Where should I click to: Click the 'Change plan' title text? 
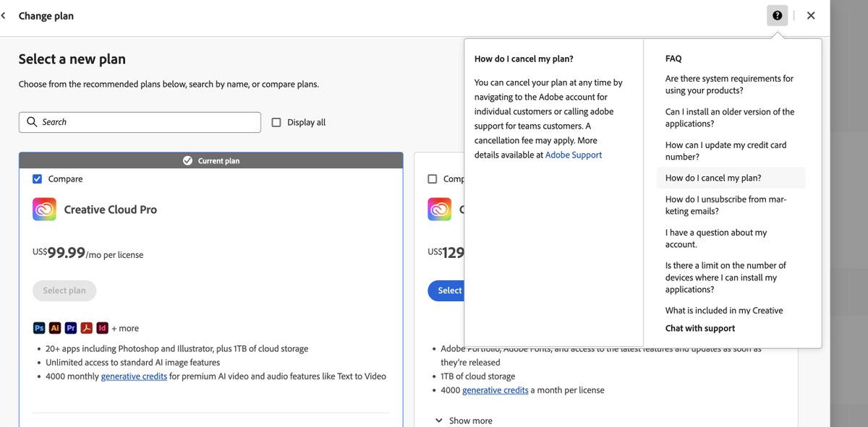point(46,15)
